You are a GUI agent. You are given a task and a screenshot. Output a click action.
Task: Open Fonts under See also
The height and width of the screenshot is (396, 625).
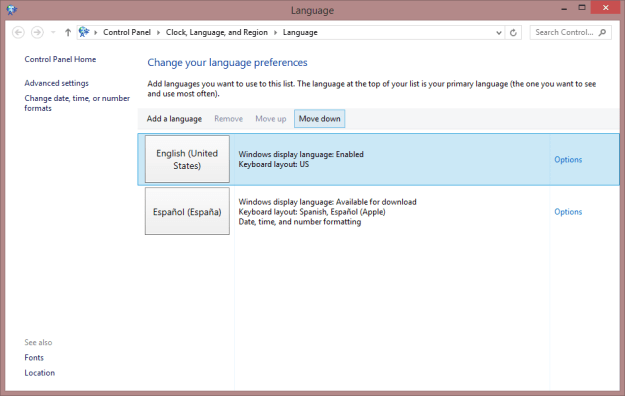click(34, 358)
